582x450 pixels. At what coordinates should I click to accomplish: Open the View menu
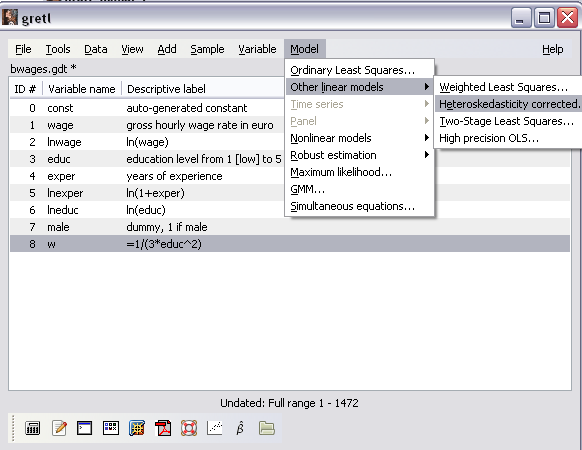click(x=132, y=49)
